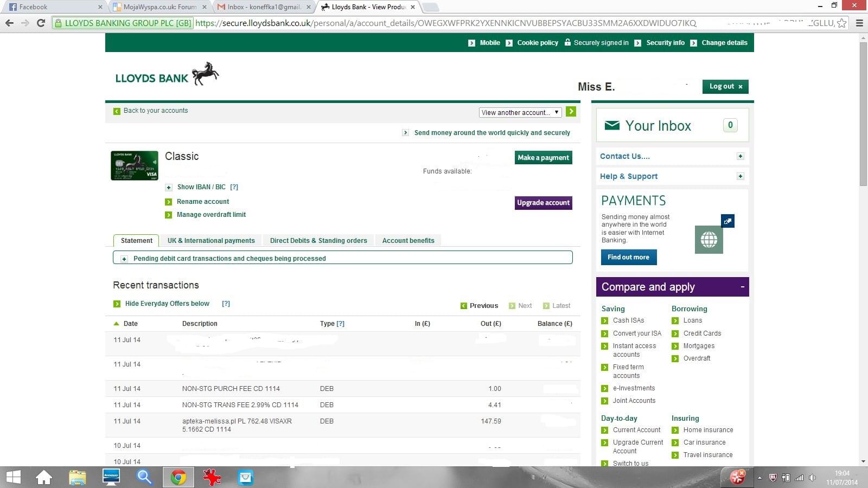
Task: Click the Joint Accounts link
Action: point(634,401)
